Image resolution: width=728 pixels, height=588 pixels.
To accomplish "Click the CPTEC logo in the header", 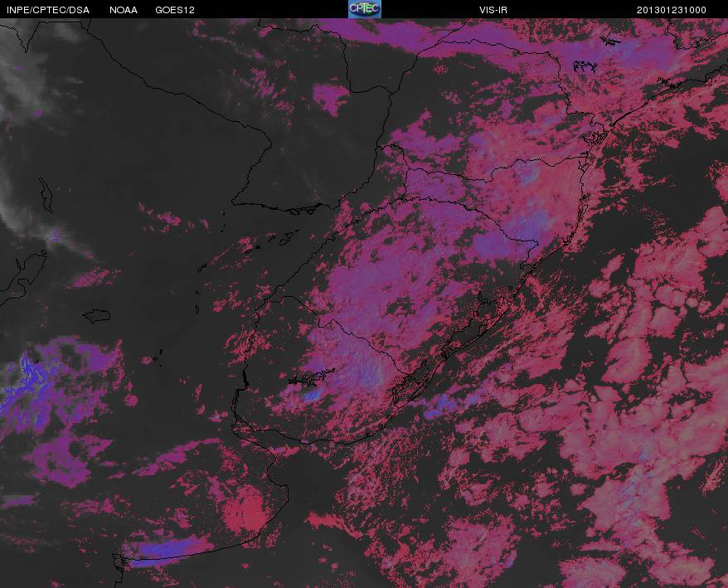I will pos(365,9).
